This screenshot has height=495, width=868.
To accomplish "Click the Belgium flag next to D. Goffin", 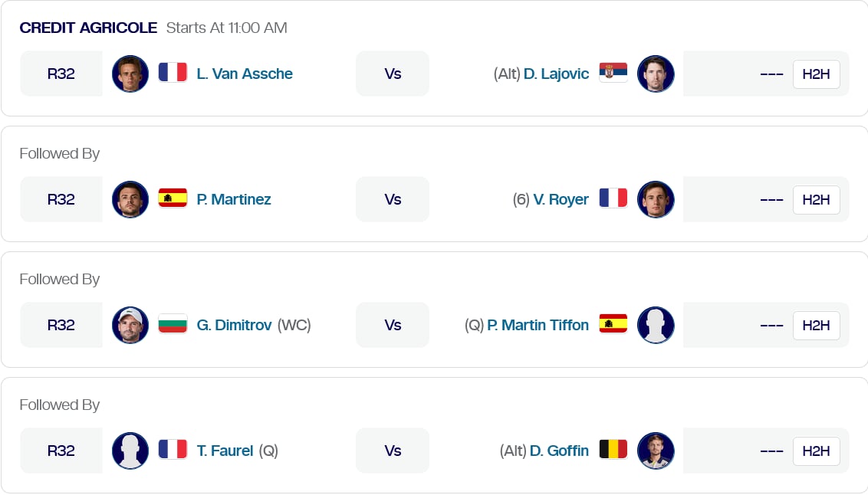I will coord(613,451).
